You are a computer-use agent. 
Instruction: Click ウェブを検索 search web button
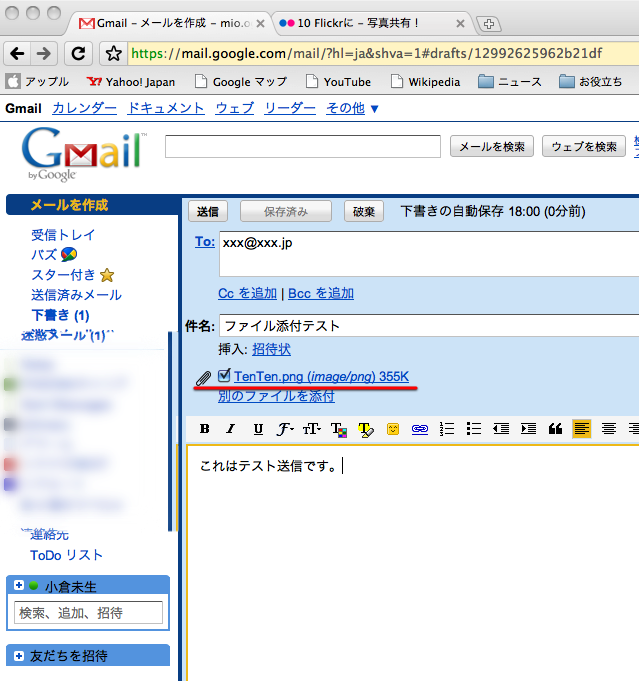click(584, 146)
